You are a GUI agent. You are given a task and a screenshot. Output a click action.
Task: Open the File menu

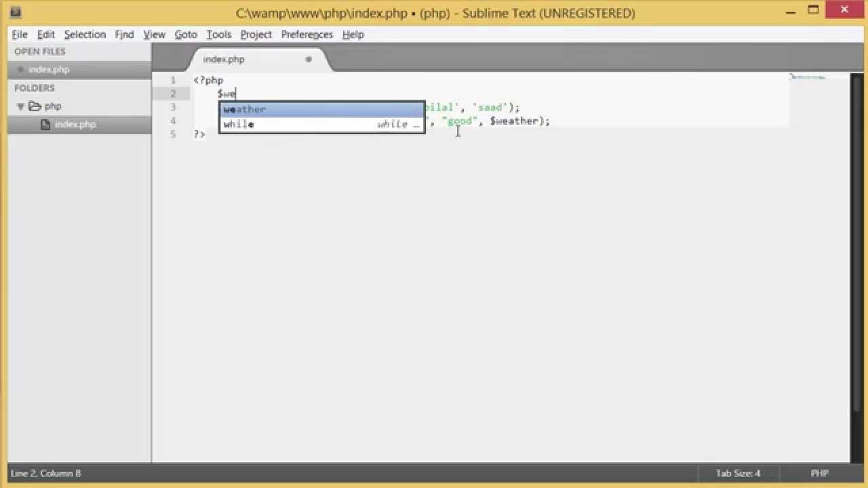coord(19,35)
